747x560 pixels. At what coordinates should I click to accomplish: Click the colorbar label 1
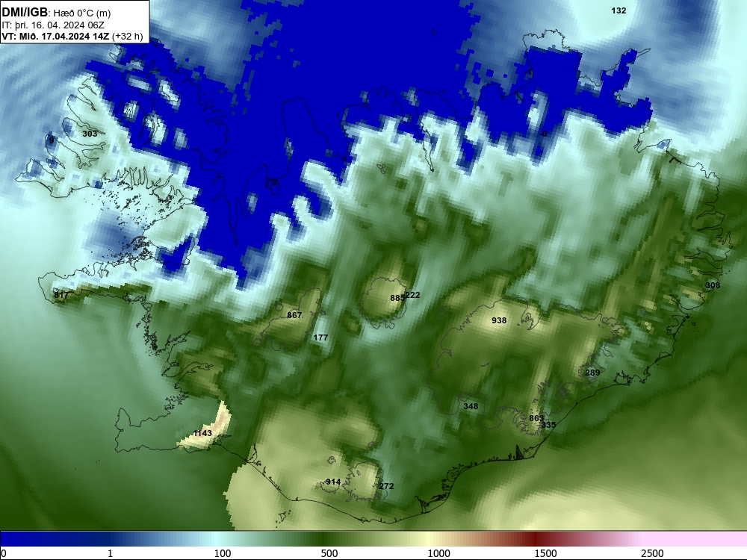(x=110, y=553)
